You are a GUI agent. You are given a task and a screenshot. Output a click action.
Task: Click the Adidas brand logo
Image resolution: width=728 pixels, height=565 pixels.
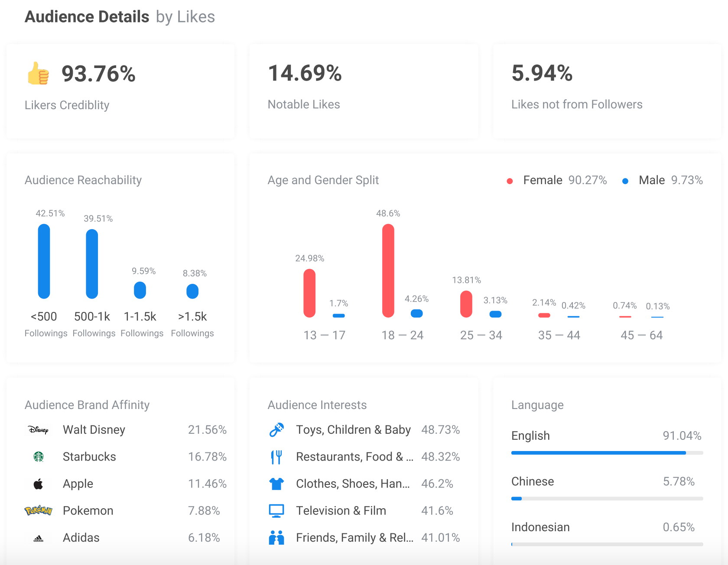click(x=38, y=539)
